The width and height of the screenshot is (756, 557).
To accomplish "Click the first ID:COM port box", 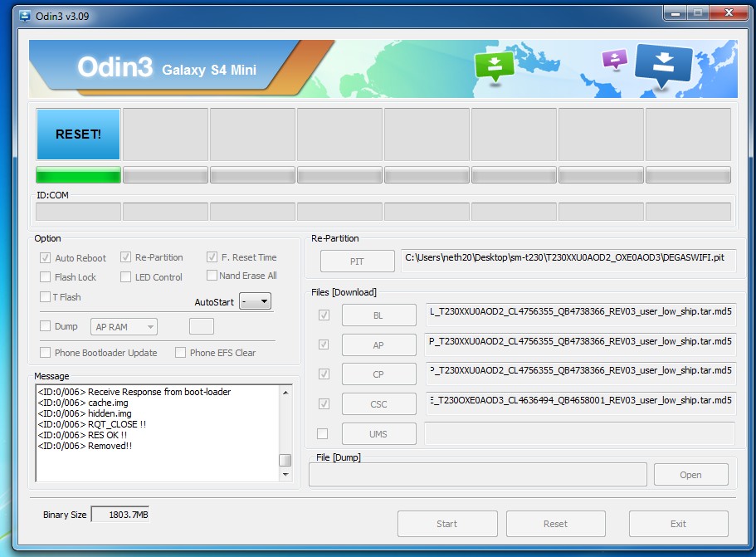I will [79, 212].
